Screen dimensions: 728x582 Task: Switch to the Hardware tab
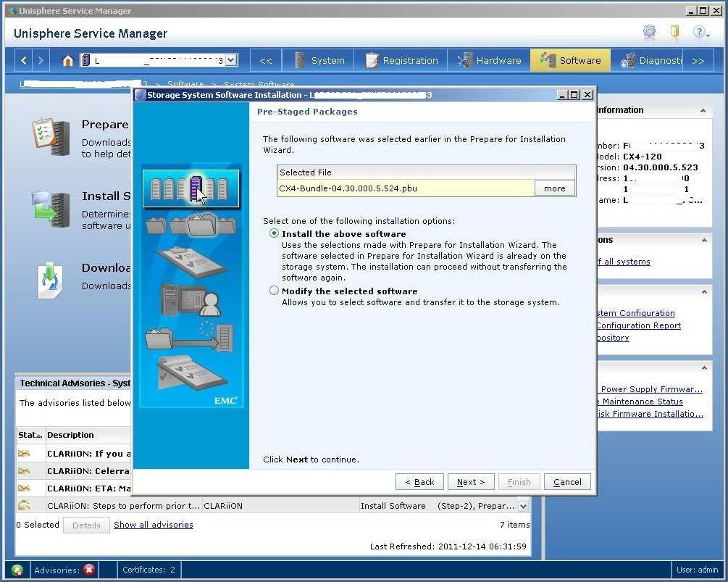click(490, 60)
